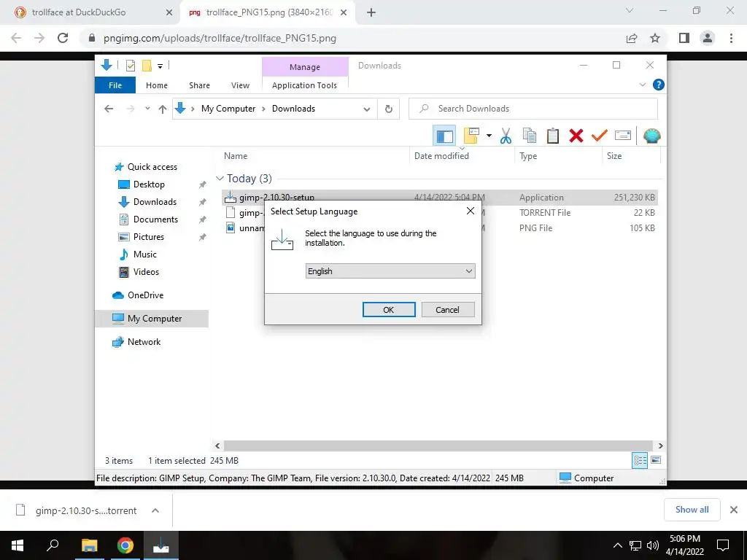Click the Properties icon in quick access toolbar
Image resolution: width=747 pixels, height=560 pixels.
[x=131, y=66]
